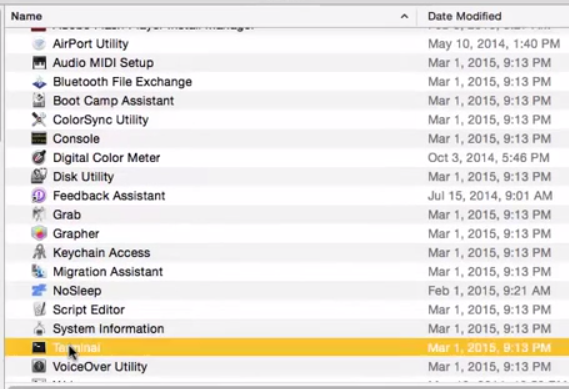Select the Grab name text

[67, 215]
